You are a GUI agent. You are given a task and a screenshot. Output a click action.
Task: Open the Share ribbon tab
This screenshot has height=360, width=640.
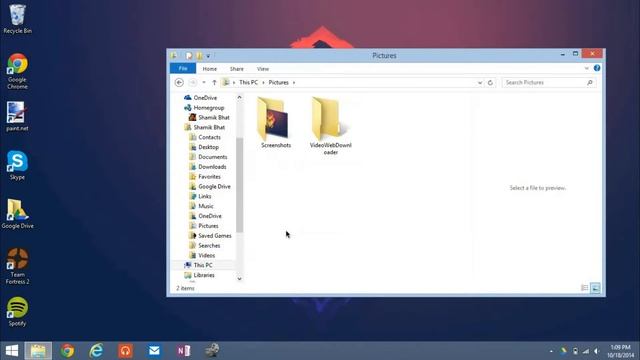coord(236,69)
